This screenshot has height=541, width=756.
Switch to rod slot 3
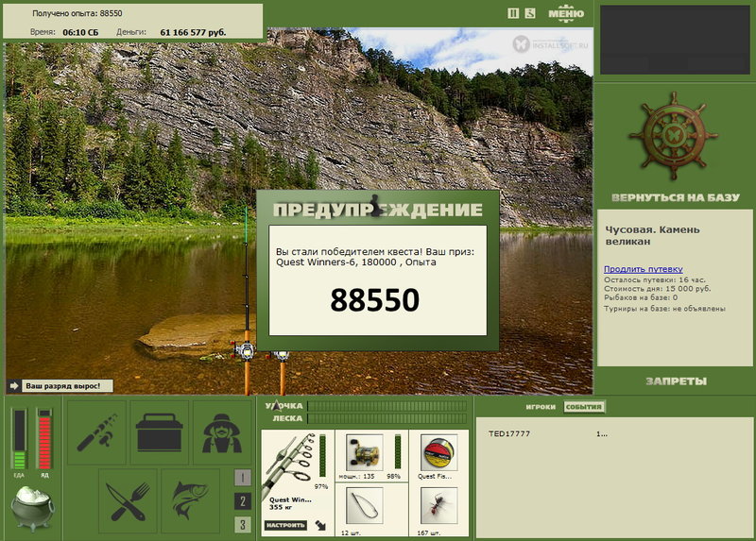click(x=243, y=525)
